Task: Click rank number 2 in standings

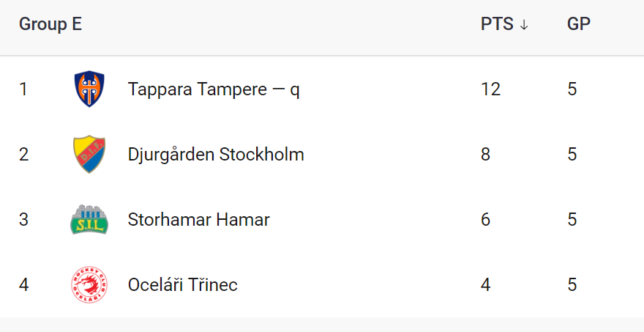Action: (x=23, y=155)
